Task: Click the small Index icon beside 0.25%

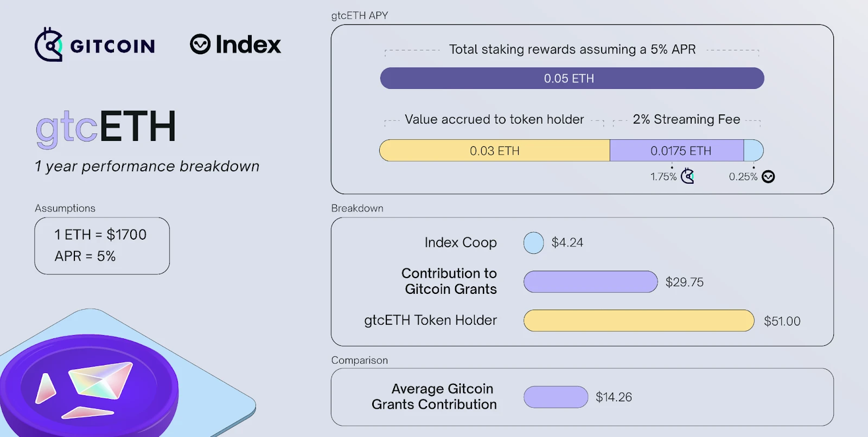Action: tap(768, 177)
